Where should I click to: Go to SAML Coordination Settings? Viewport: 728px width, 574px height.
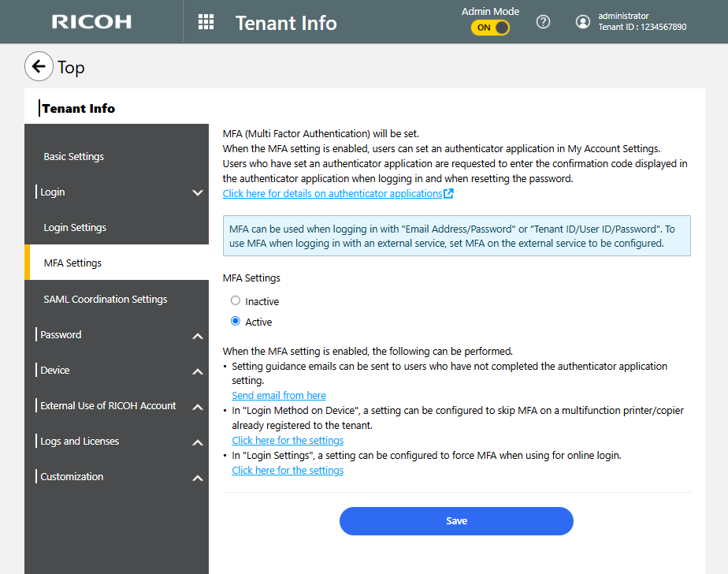click(106, 300)
